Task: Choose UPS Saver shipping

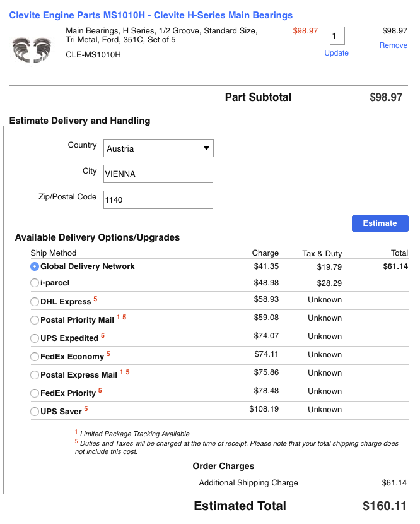Action: (35, 412)
